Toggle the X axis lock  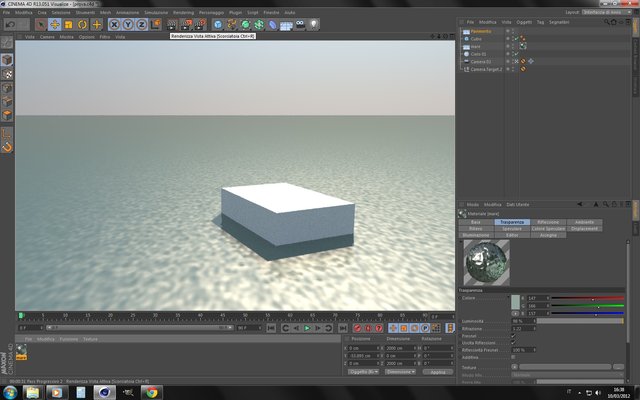(x=115, y=25)
